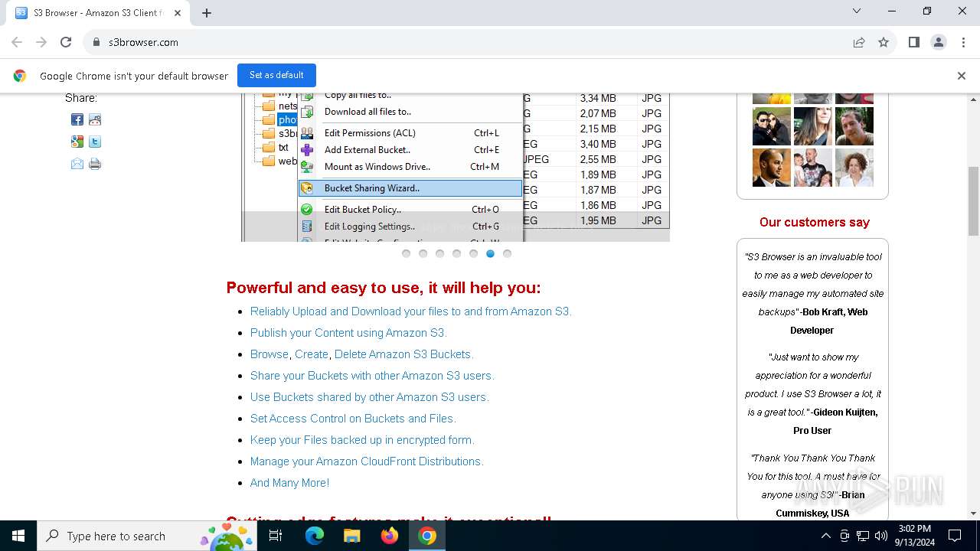
Task: Switch to the S3 Browser tab
Action: 98,12
